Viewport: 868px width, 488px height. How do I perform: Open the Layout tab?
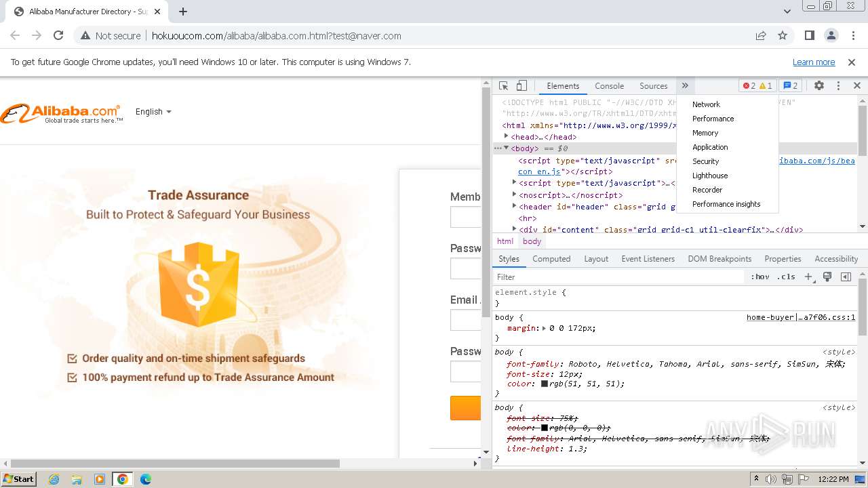click(596, 259)
